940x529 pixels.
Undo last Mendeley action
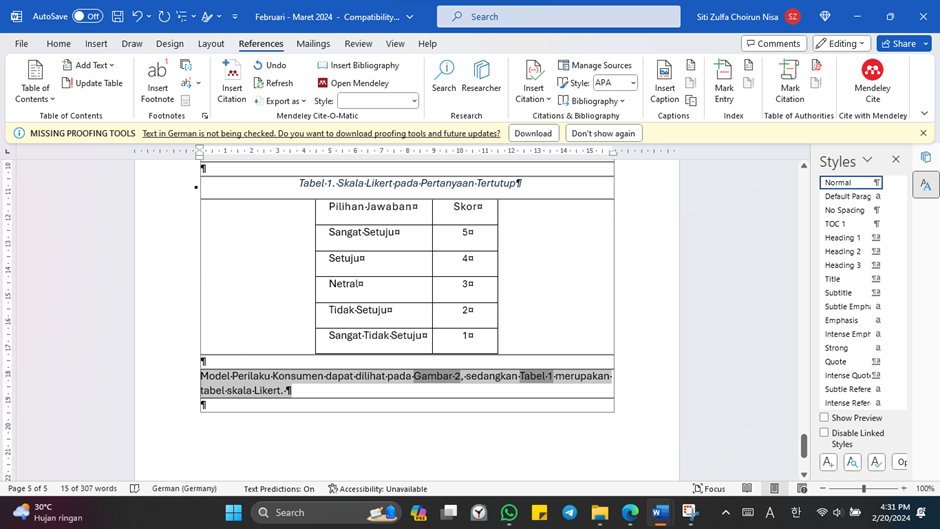pyautogui.click(x=270, y=65)
